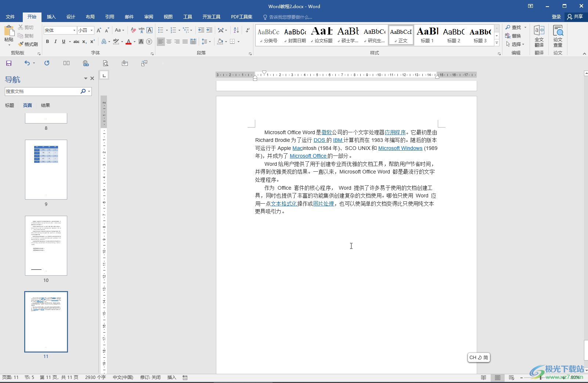588x383 pixels.
Task: Click the Undo arrow icon
Action: pyautogui.click(x=27, y=63)
